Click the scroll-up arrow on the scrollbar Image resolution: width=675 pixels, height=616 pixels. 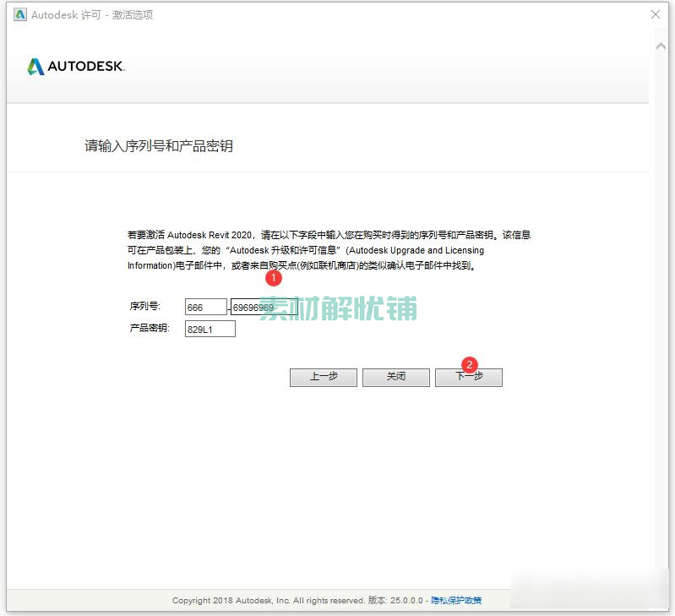[661, 46]
